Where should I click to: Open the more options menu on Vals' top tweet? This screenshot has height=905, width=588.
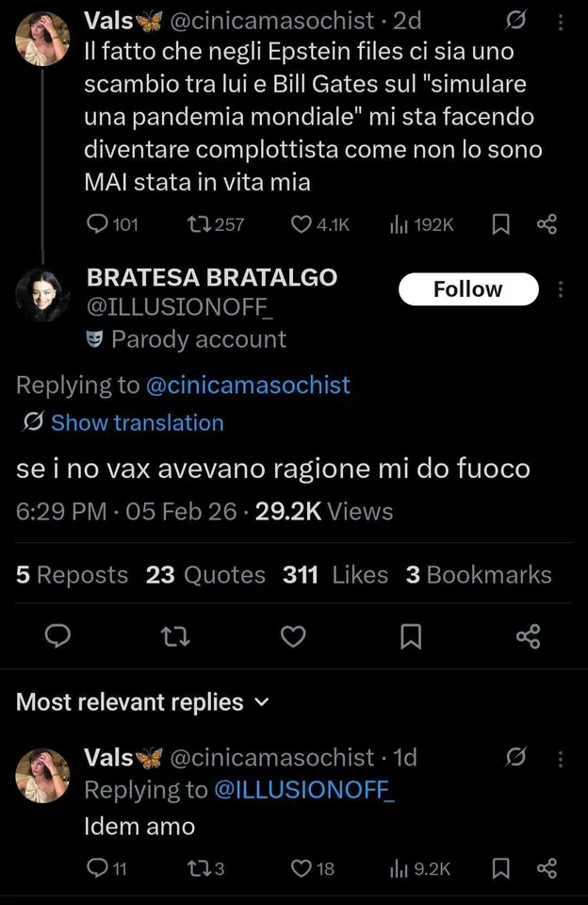562,21
